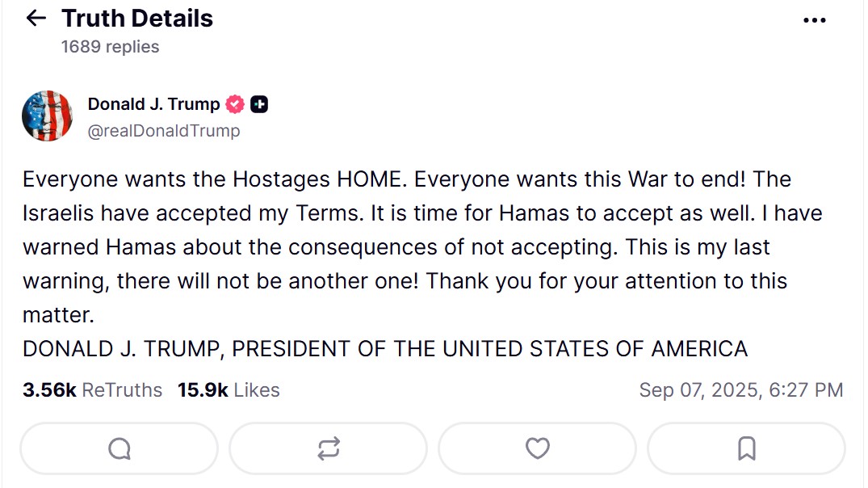Click the red verified checkmark badge
868x488 pixels.
point(235,104)
